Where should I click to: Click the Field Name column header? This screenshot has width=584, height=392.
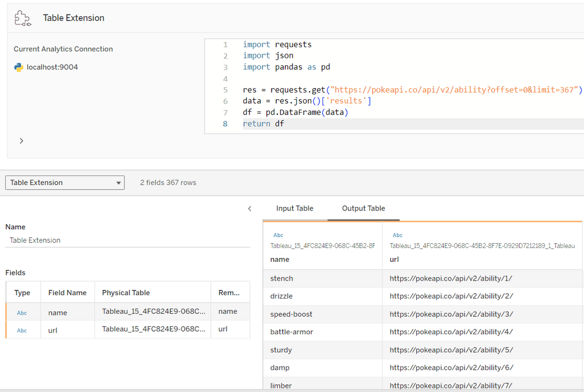tap(67, 293)
